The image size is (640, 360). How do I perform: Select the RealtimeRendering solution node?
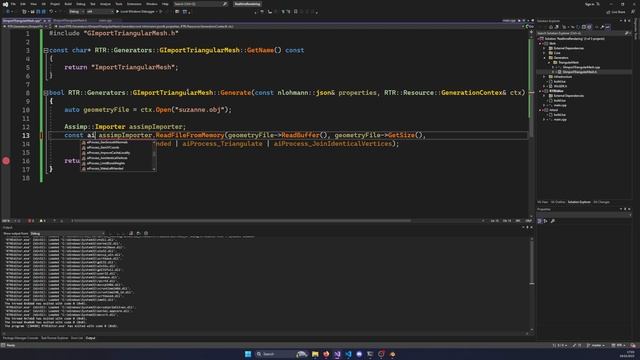tap(574, 39)
